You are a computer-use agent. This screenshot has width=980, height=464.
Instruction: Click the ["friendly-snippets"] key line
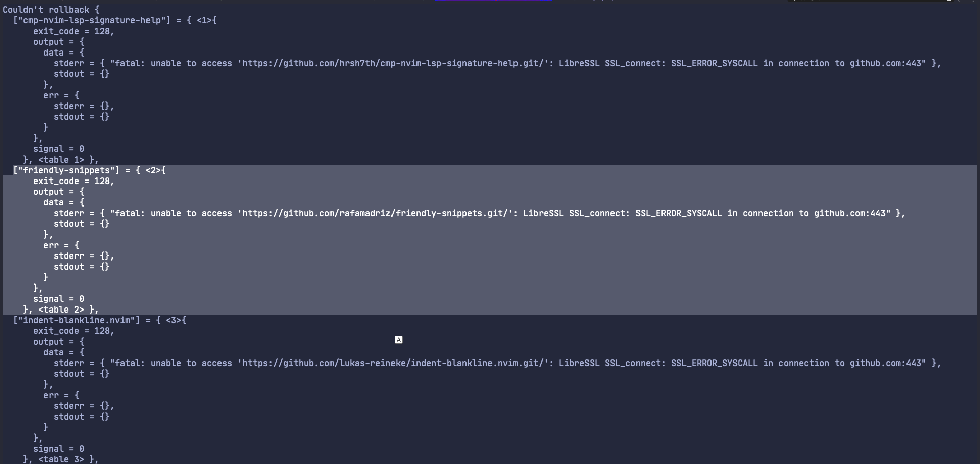pyautogui.click(x=89, y=170)
